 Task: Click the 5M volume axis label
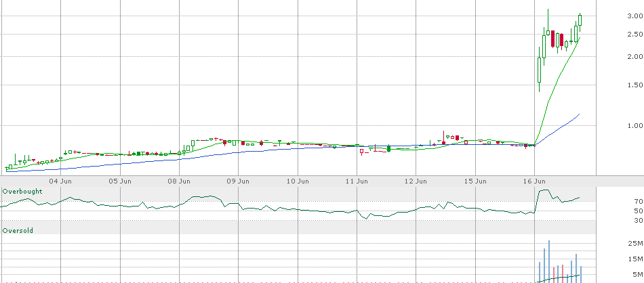pos(639,274)
